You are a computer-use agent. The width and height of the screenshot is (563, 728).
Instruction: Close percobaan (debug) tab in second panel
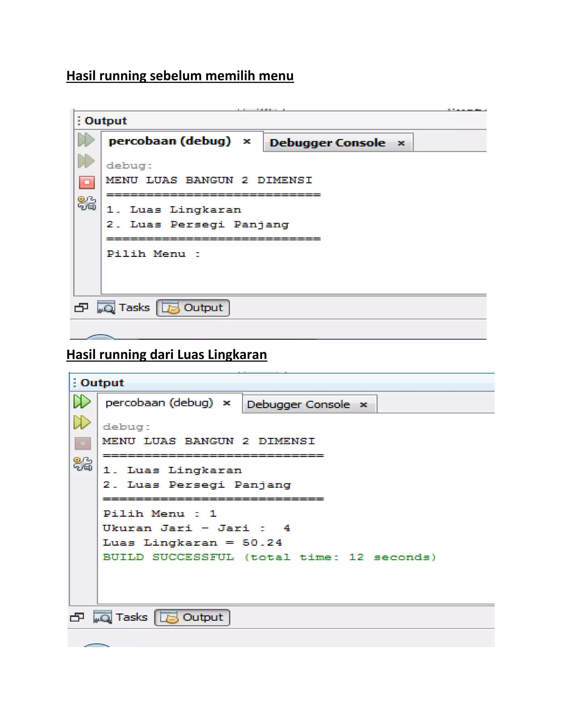pos(227,403)
